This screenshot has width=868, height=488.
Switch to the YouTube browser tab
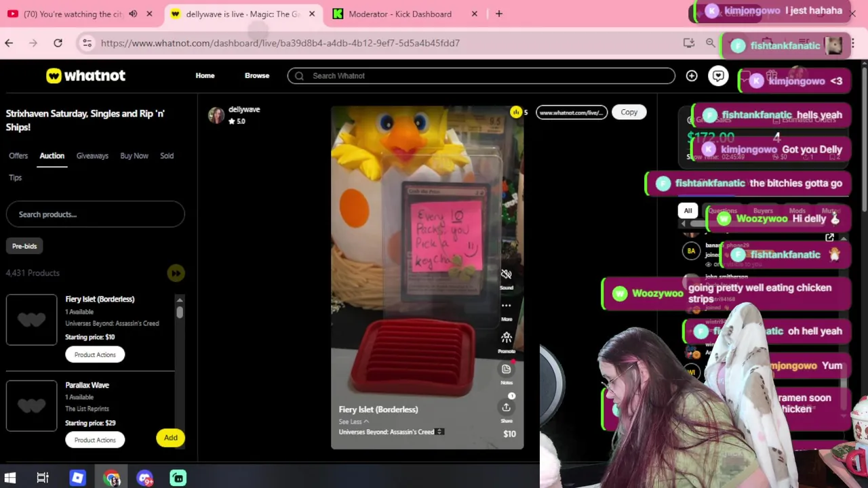pos(81,14)
